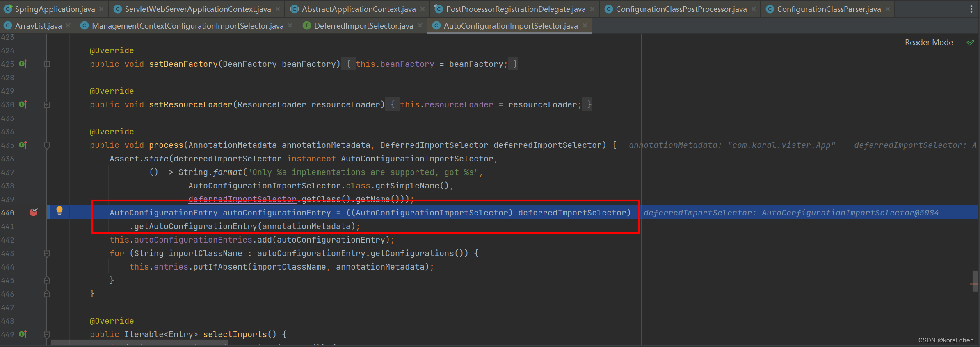Select the AbstractApplicationContext.java tab
This screenshot has height=347, width=980.
359,9
